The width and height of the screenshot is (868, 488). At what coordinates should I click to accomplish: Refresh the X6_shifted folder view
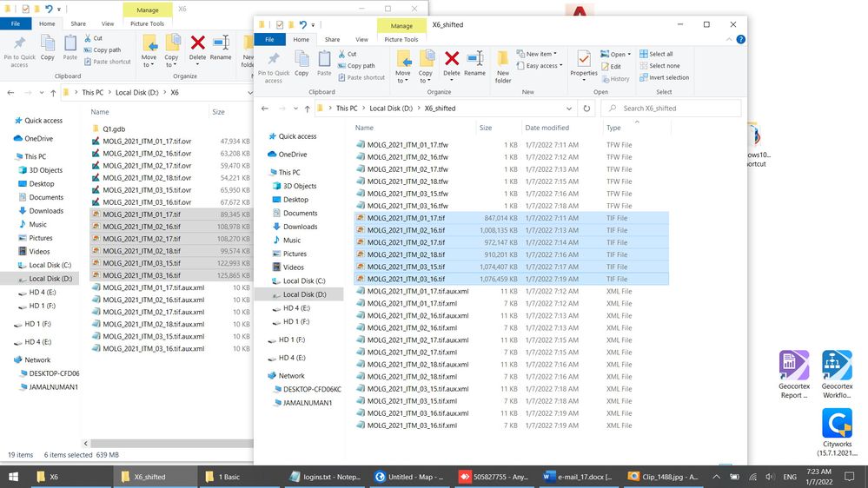point(586,109)
